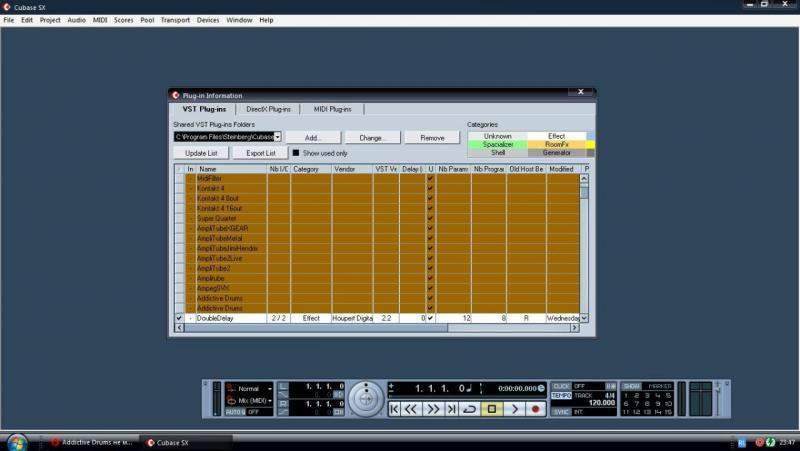Click the Rewind transport button

(x=411, y=409)
